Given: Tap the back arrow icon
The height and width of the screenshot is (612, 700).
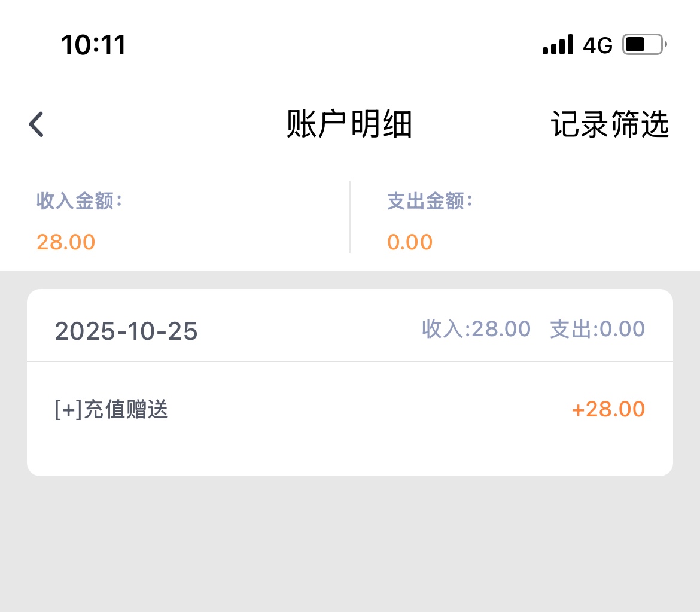Looking at the screenshot, I should [x=36, y=125].
